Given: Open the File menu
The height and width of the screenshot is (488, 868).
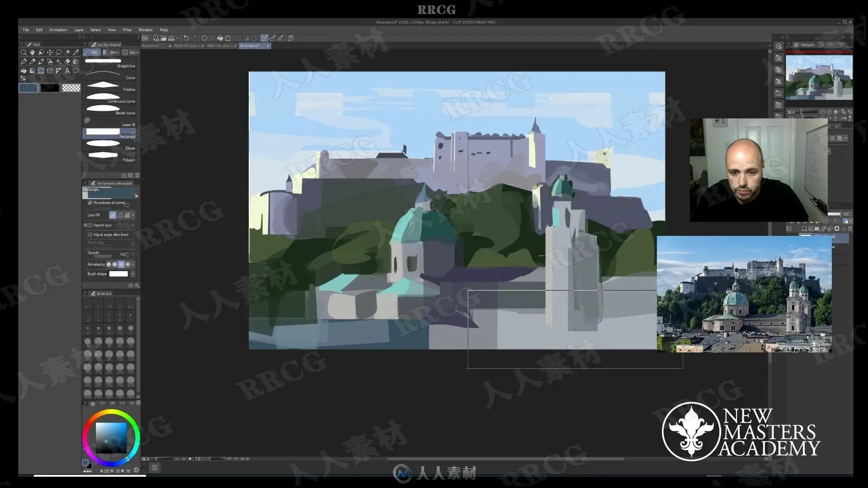Looking at the screenshot, I should coord(26,30).
